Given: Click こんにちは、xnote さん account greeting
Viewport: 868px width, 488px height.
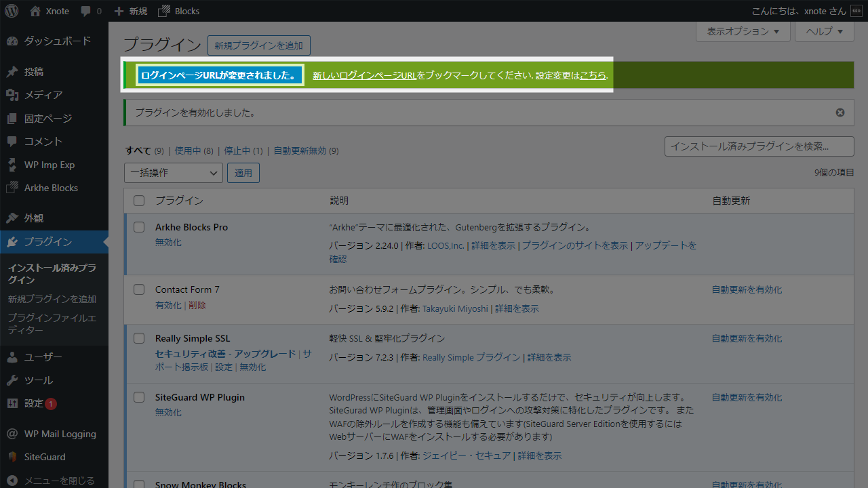Looking at the screenshot, I should pos(799,11).
